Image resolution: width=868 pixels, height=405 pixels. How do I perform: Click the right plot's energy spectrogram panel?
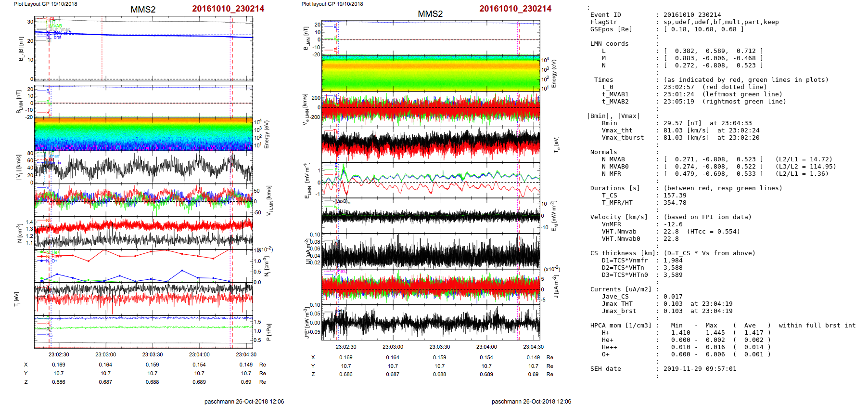pyautogui.click(x=430, y=73)
